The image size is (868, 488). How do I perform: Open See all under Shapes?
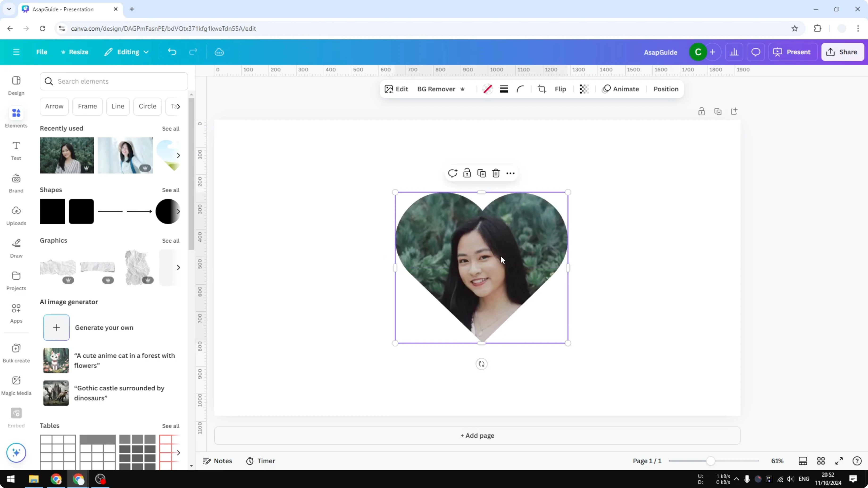[171, 190]
